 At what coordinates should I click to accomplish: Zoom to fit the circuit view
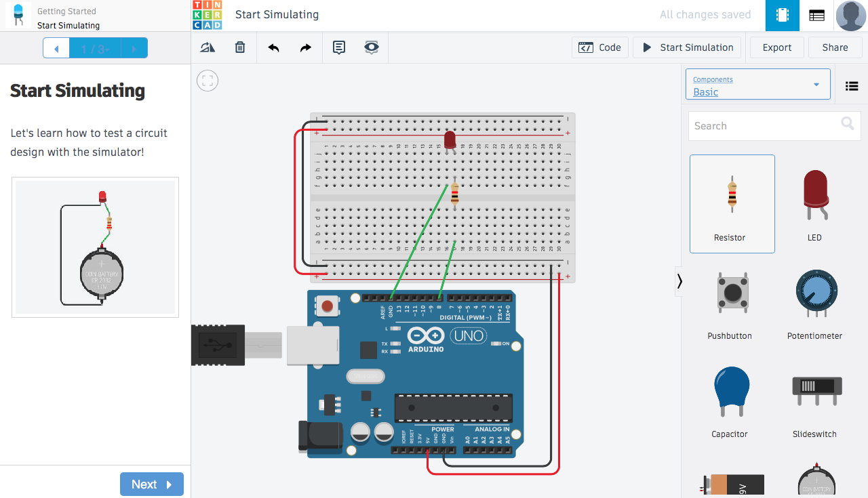pyautogui.click(x=208, y=81)
